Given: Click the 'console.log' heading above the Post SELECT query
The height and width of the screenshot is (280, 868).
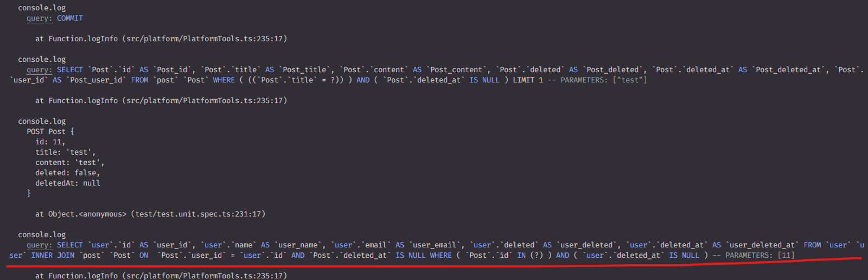Looking at the screenshot, I should [x=42, y=59].
